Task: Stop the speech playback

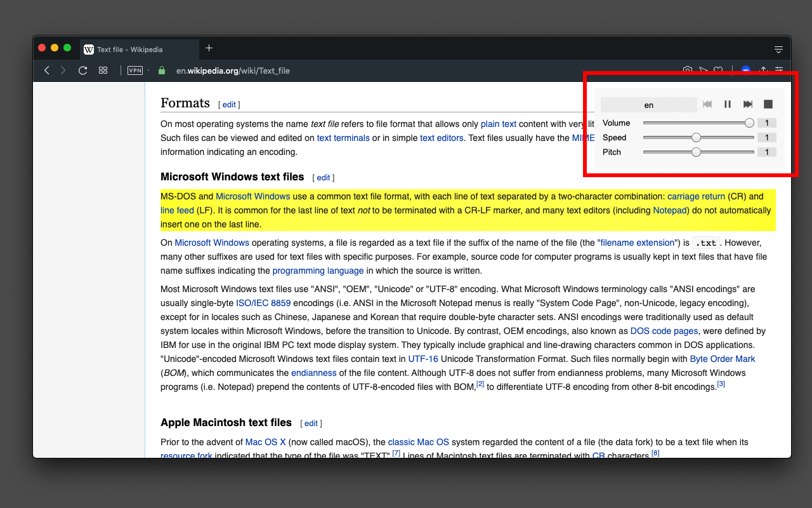Action: (x=768, y=104)
